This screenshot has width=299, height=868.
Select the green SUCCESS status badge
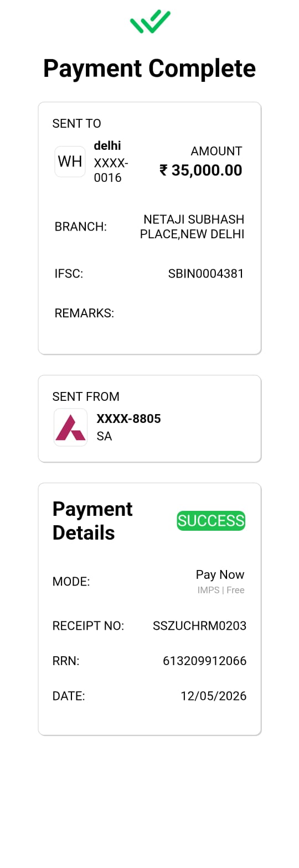(211, 521)
